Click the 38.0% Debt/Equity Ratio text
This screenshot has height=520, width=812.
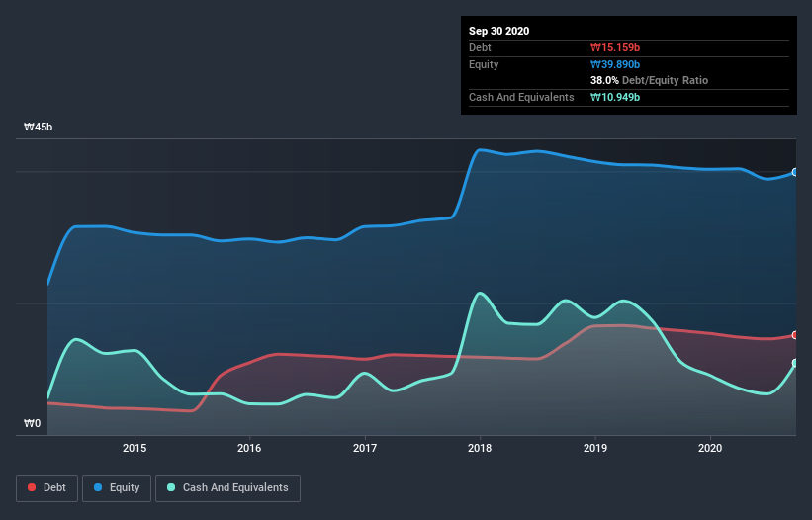coord(650,80)
